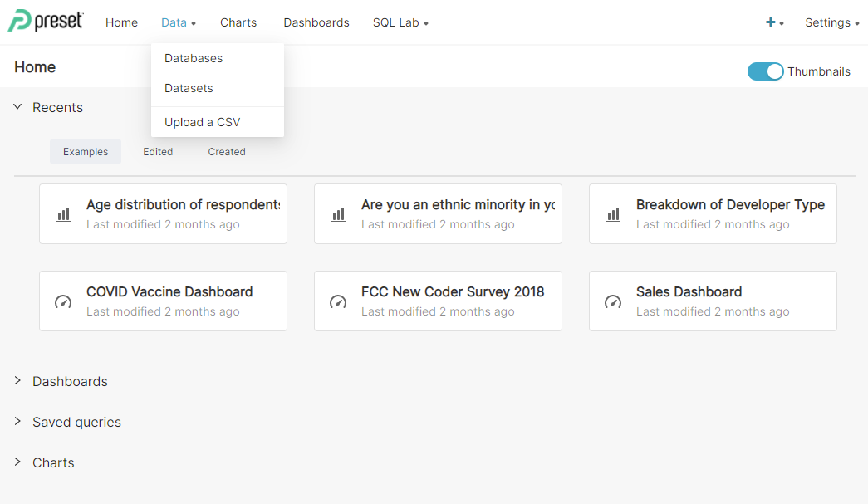
Task: Open the FCC New Coder Survey 2018 dashboard
Action: [x=454, y=291]
